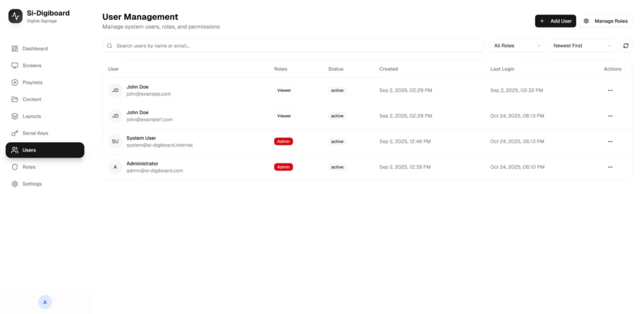Image resolution: width=644 pixels, height=314 pixels.
Task: Open the All Roles filter dropdown
Action: [x=518, y=46]
